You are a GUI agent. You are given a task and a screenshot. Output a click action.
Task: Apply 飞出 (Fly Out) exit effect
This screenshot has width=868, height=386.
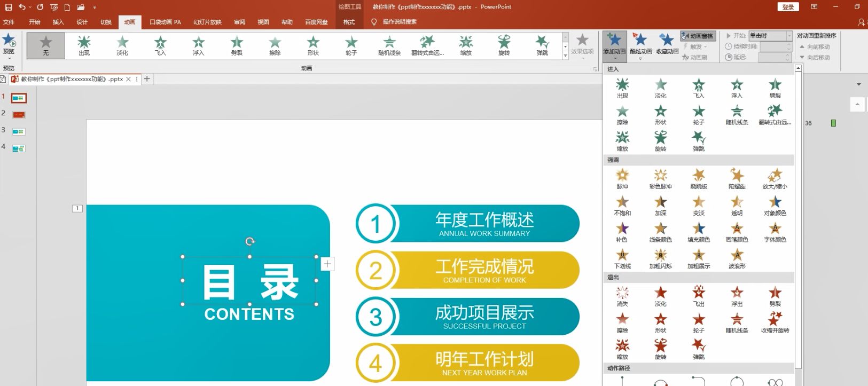point(699,297)
